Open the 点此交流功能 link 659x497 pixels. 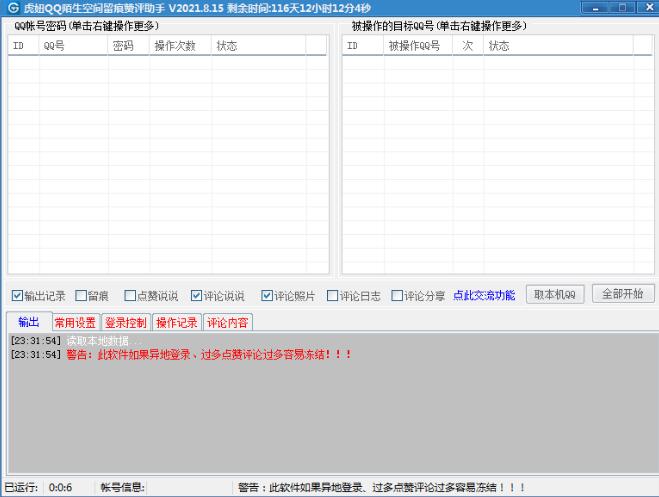[484, 296]
